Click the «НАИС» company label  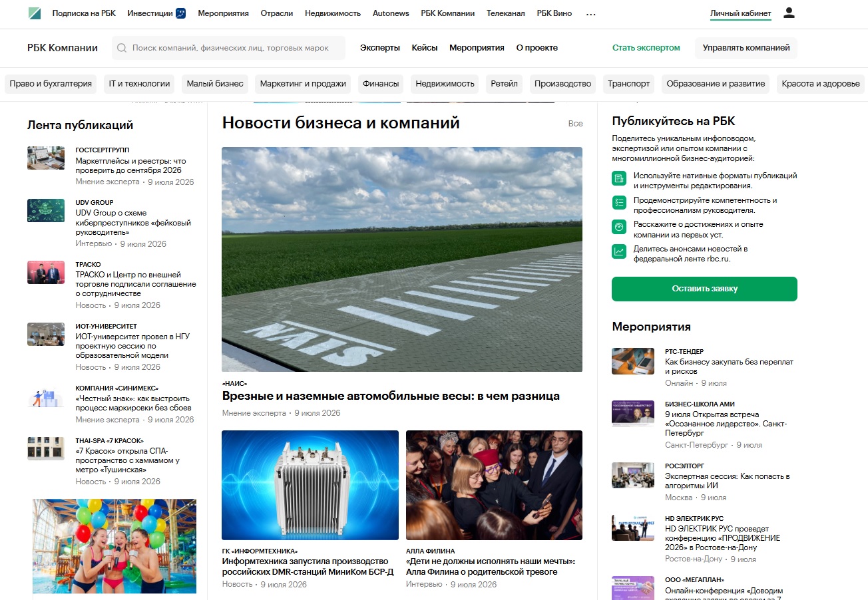coord(235,384)
